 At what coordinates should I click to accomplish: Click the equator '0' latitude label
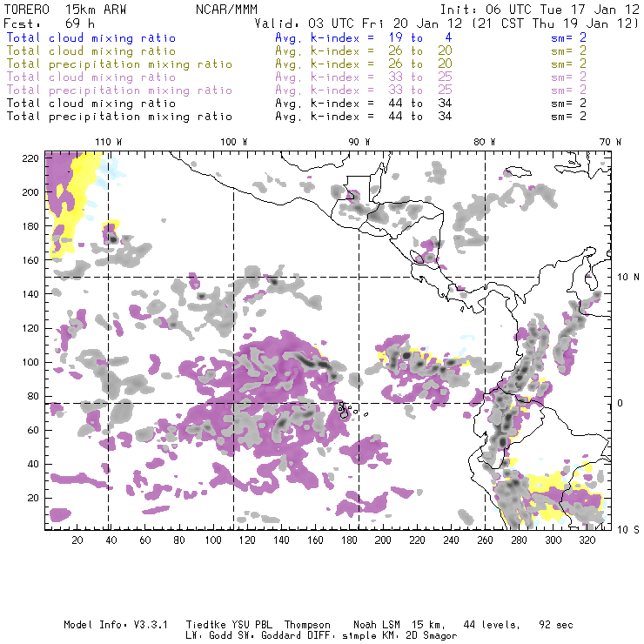(x=621, y=403)
